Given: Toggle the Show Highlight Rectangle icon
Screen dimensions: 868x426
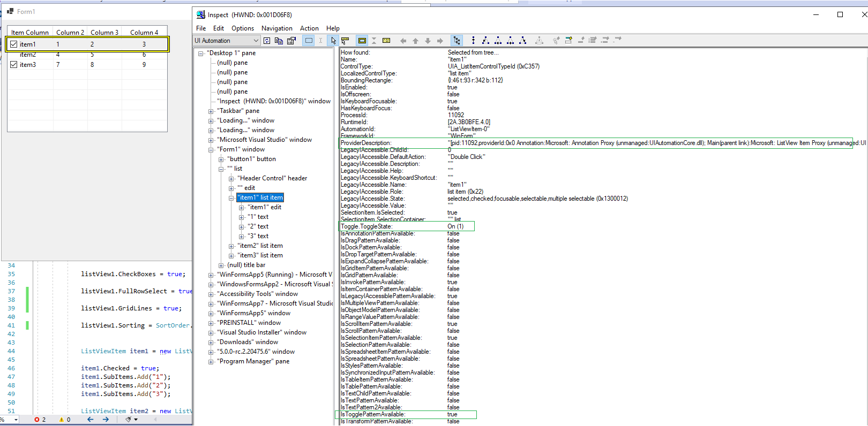Looking at the screenshot, I should point(362,41).
